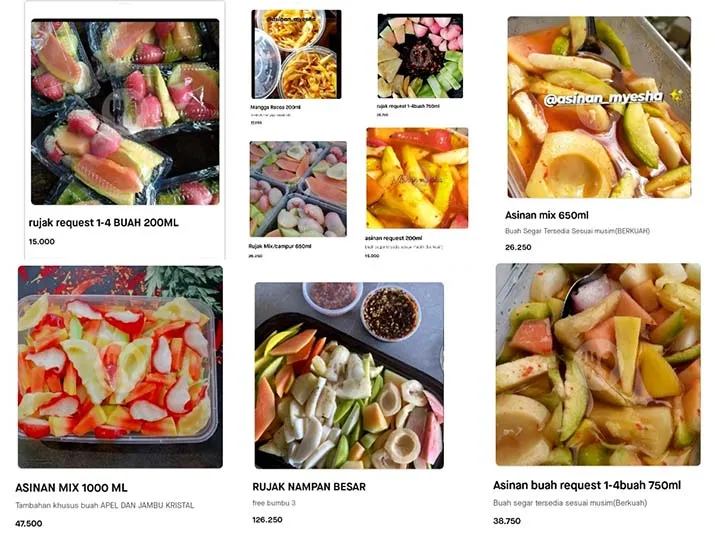Click 'Asinan buah request 1-4buah 750ml' title
Image resolution: width=715 pixels, height=536 pixels.
point(587,485)
